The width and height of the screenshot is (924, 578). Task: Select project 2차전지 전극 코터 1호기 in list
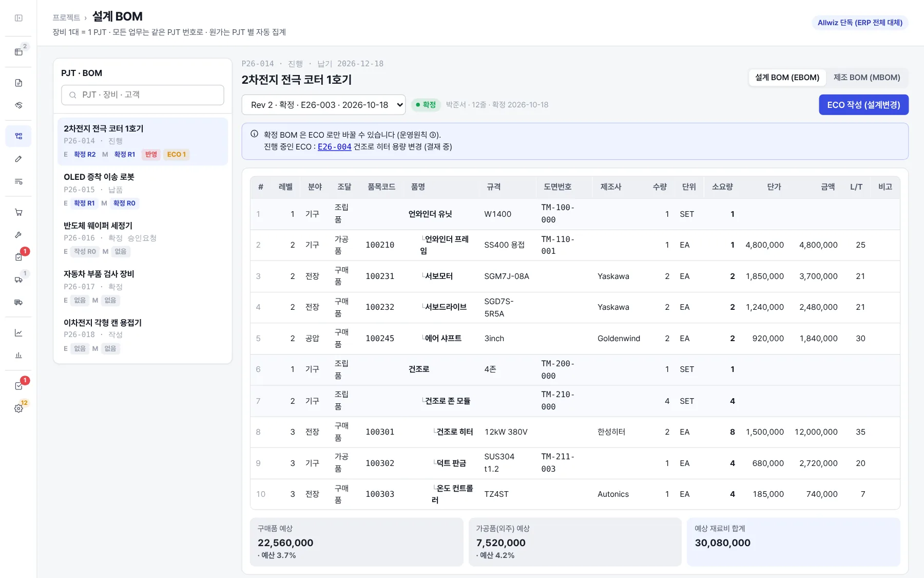point(143,141)
